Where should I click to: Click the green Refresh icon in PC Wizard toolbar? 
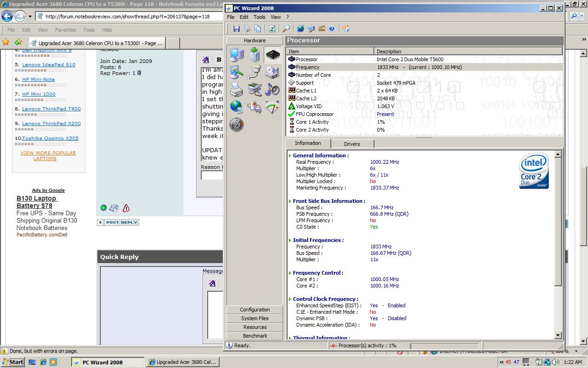coord(272,29)
